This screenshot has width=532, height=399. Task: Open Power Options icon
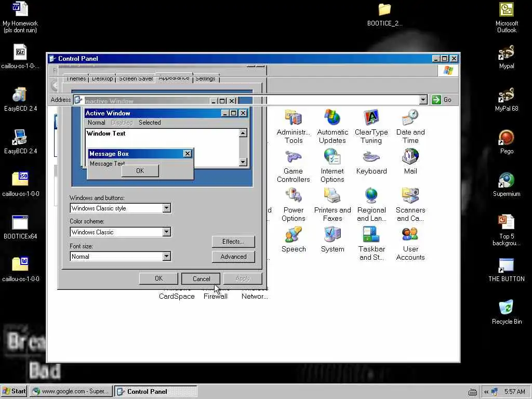(x=293, y=205)
